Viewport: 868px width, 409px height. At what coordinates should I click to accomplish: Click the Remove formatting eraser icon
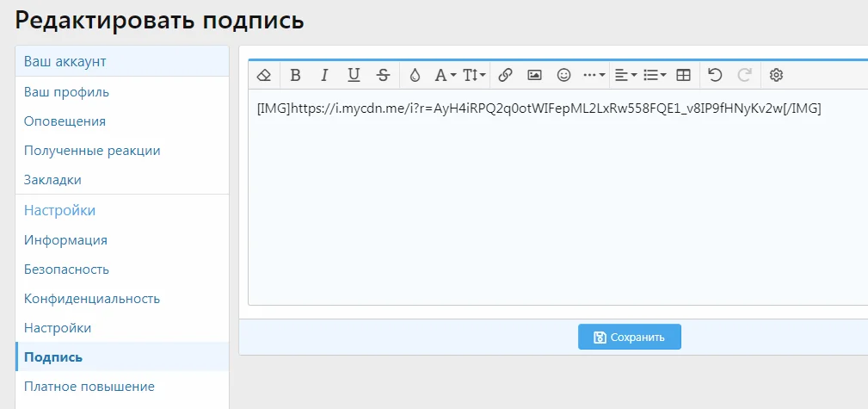(265, 75)
